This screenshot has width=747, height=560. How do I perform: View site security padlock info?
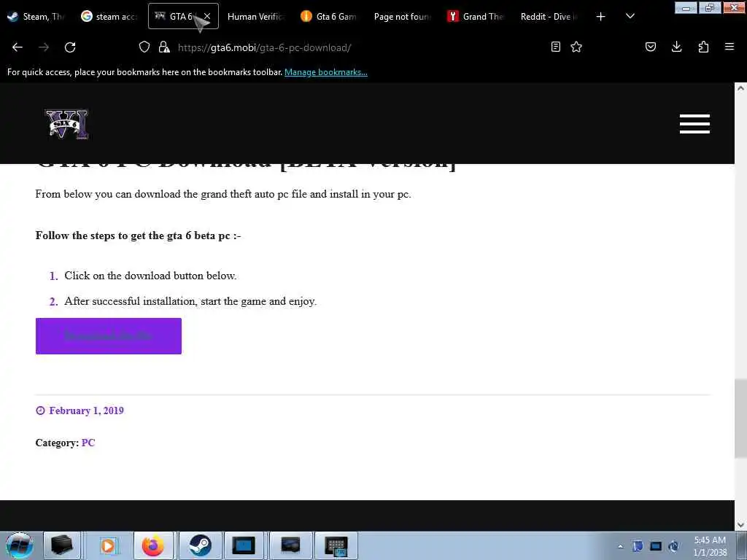pos(164,47)
